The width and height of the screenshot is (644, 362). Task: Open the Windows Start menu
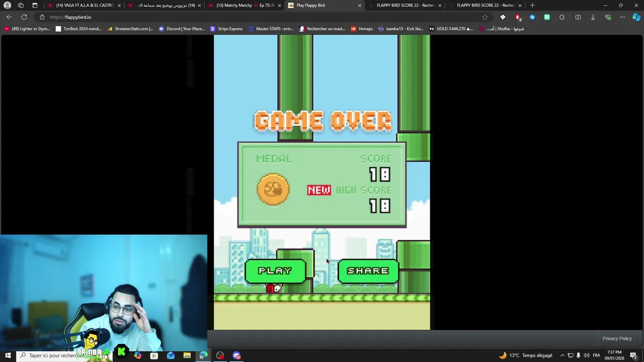click(x=8, y=355)
